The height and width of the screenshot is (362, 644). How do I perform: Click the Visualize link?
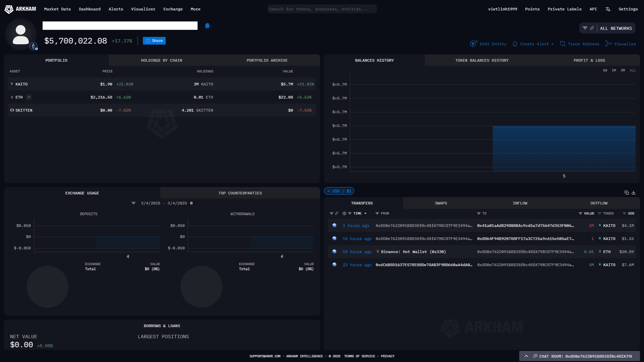coord(621,44)
